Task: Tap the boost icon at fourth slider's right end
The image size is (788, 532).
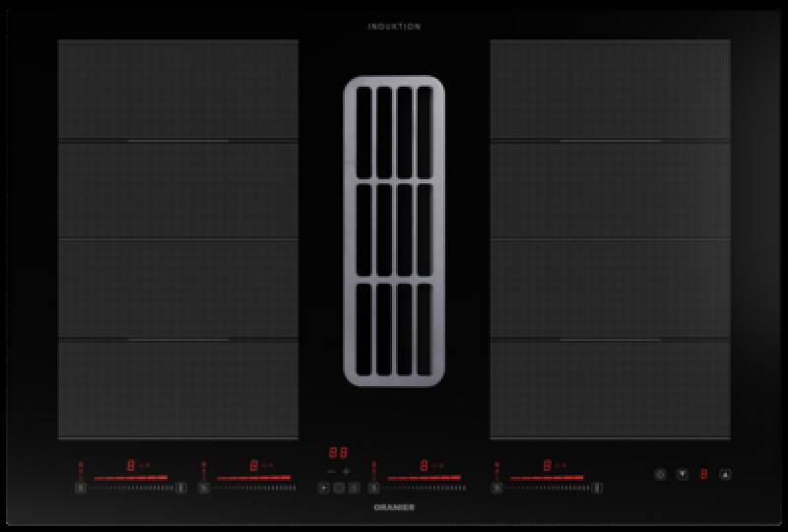Action: (x=598, y=487)
